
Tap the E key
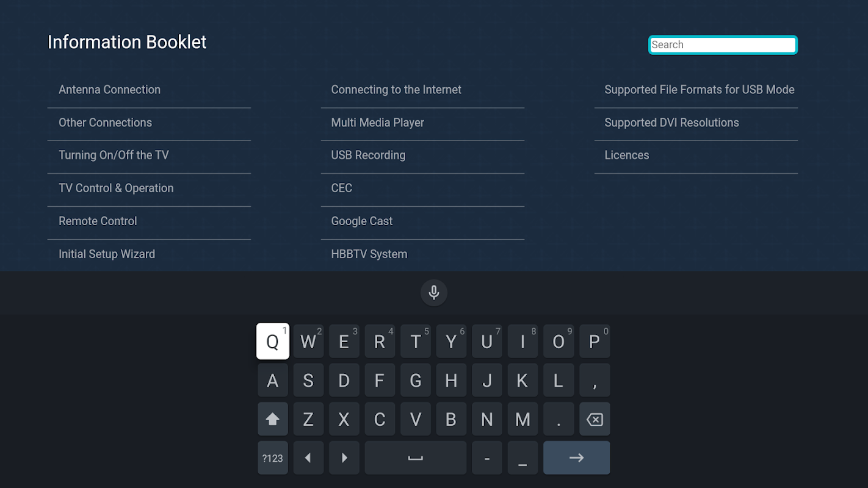(344, 342)
